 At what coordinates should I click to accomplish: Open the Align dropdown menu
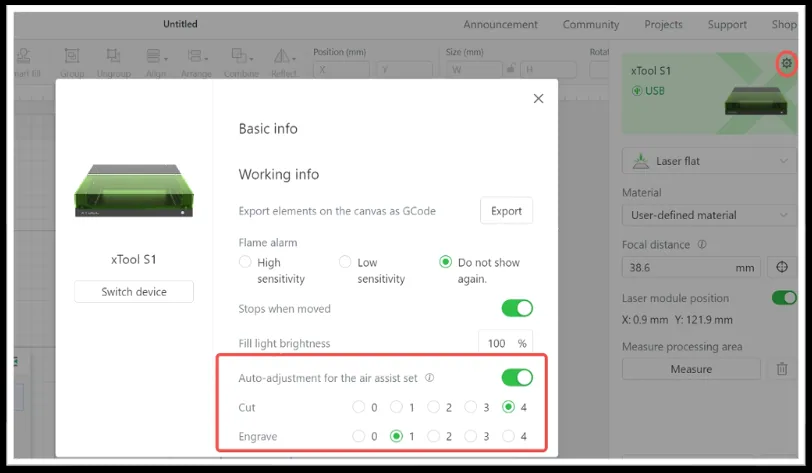(156, 56)
